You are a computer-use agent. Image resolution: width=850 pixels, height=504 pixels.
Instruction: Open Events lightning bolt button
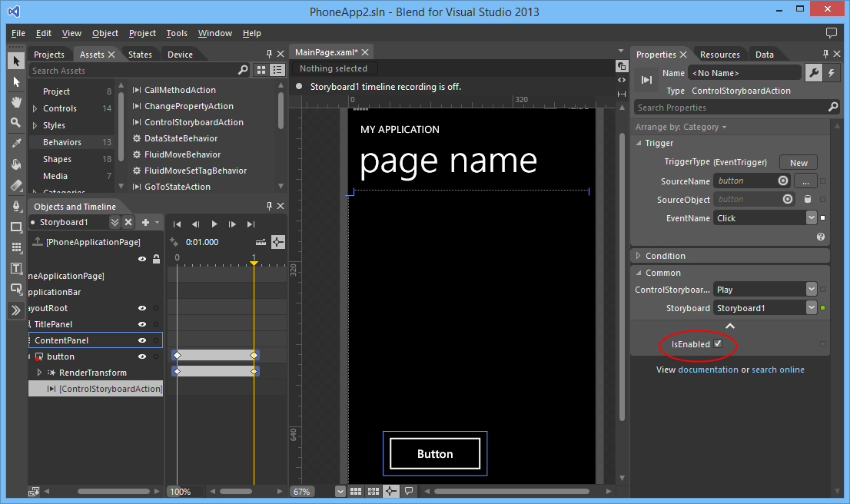click(831, 73)
